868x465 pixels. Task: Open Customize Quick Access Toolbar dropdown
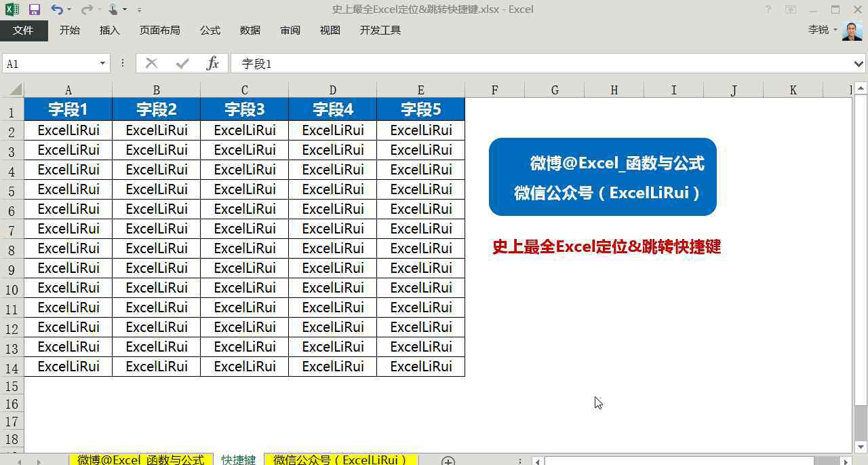click(x=139, y=10)
